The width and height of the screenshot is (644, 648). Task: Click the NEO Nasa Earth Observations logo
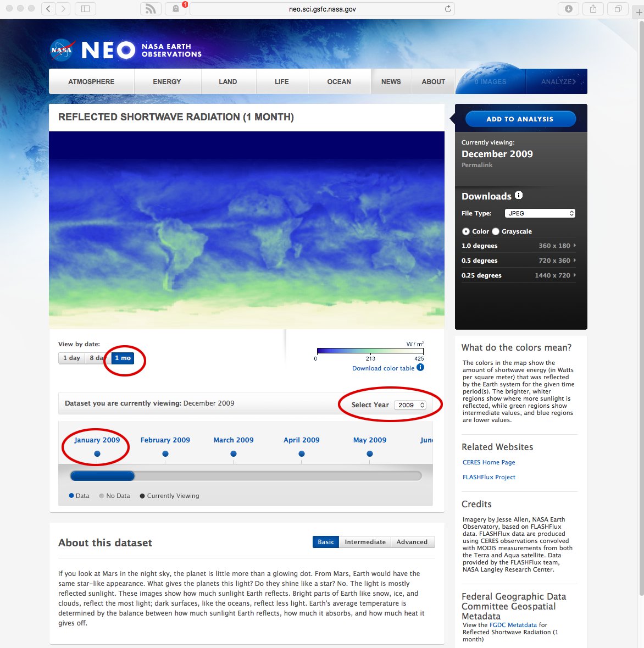point(141,50)
